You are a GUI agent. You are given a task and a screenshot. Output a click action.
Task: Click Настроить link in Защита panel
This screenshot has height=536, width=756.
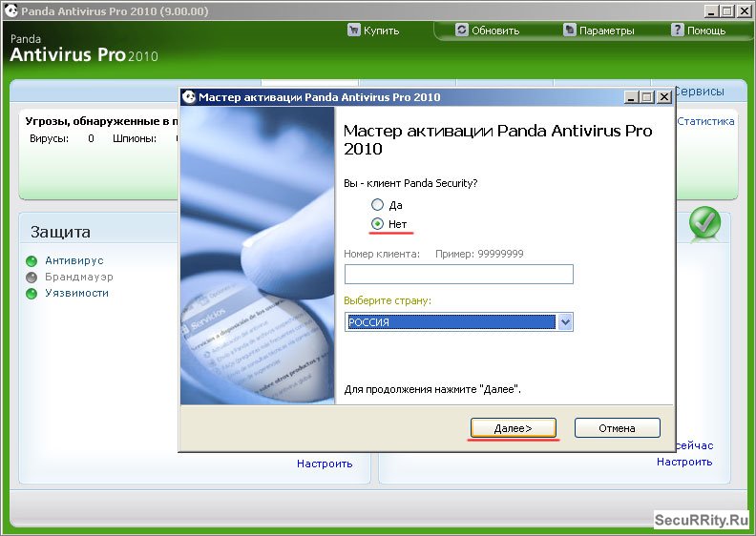(x=325, y=464)
